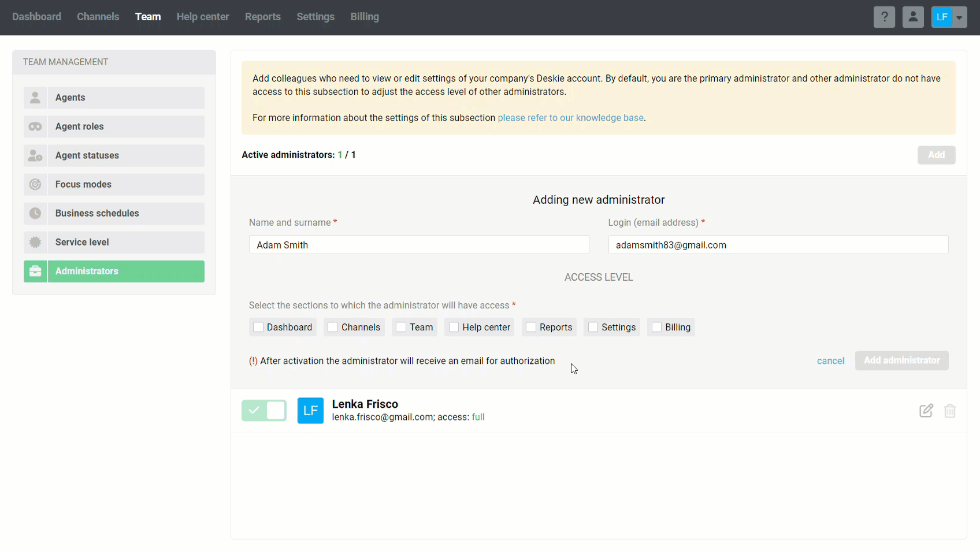Tick the Billing access checkbox
The height and width of the screenshot is (551, 980).
click(x=656, y=327)
